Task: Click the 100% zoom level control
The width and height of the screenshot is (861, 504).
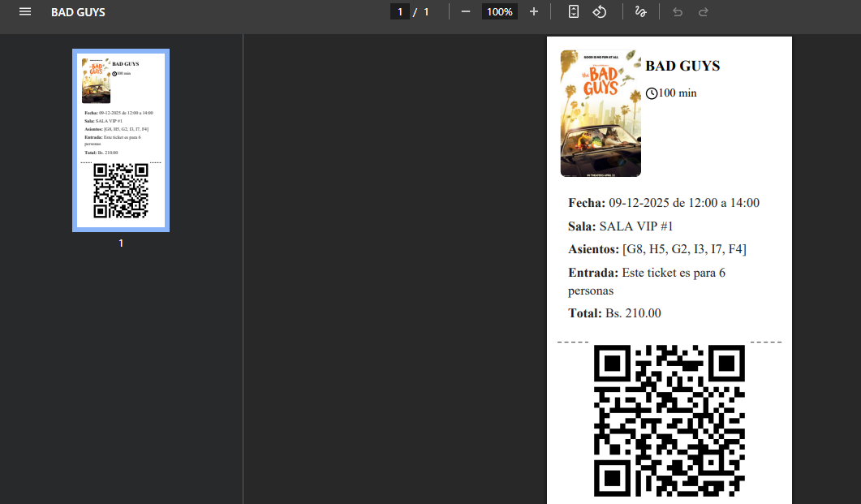Action: [499, 12]
